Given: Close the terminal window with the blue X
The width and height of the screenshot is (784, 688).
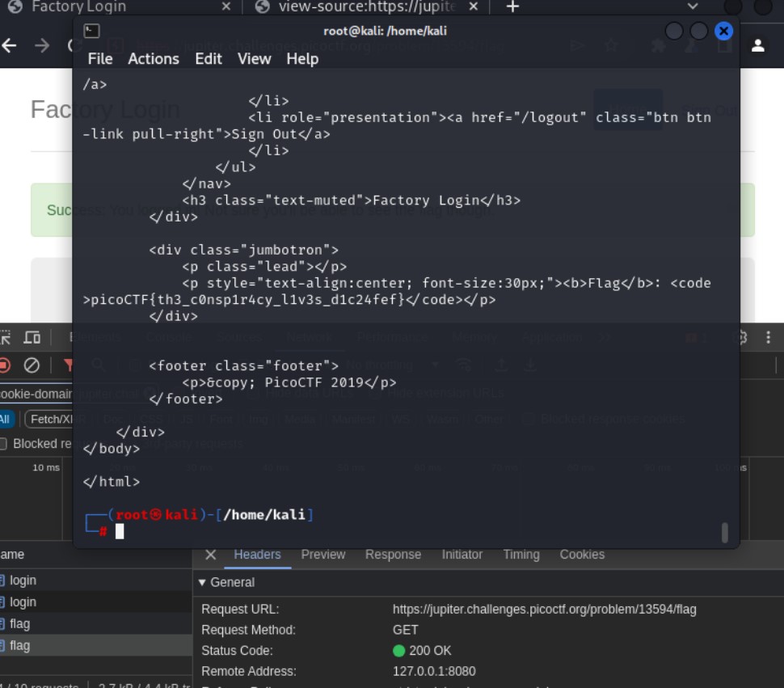Looking at the screenshot, I should (723, 31).
